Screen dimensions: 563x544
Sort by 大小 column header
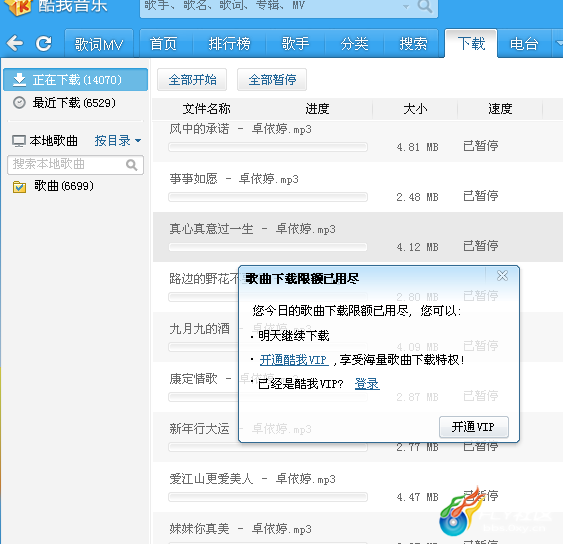[x=415, y=109]
